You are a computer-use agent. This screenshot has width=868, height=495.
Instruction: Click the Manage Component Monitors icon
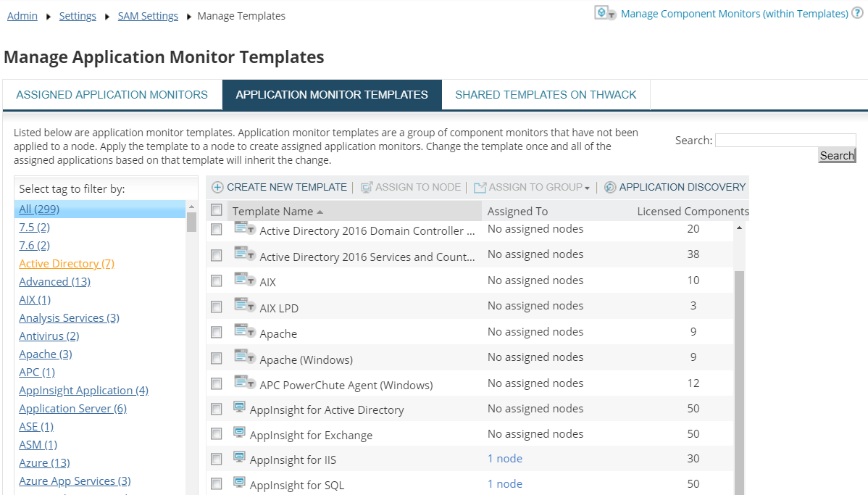click(603, 12)
